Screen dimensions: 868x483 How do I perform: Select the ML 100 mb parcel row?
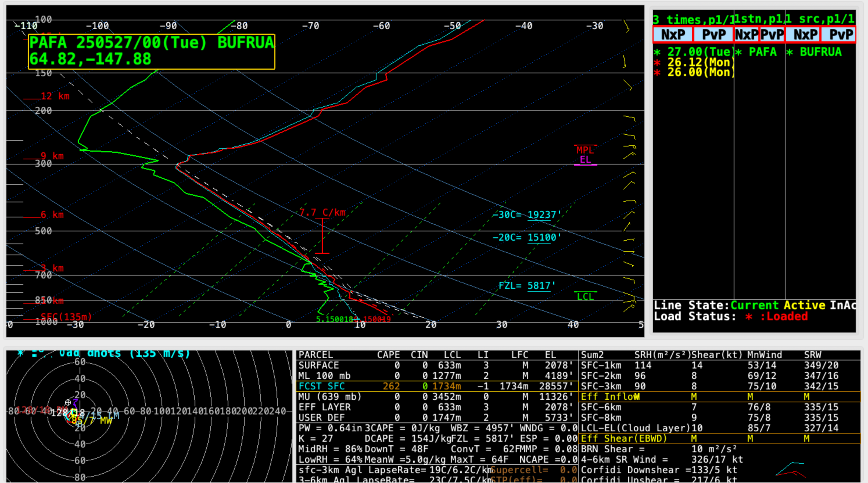[437, 375]
